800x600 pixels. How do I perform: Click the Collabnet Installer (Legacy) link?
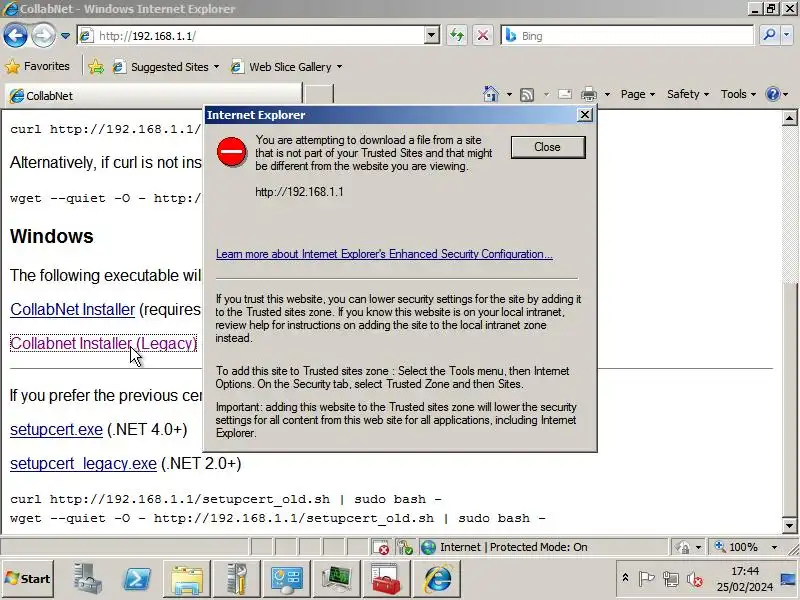click(x=104, y=343)
